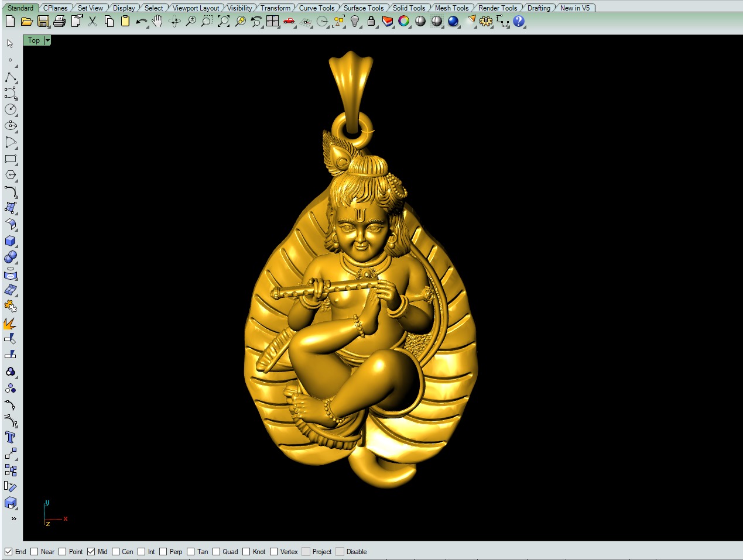Select the Rectangle tool in left toolbar
The height and width of the screenshot is (560, 743).
pyautogui.click(x=11, y=159)
